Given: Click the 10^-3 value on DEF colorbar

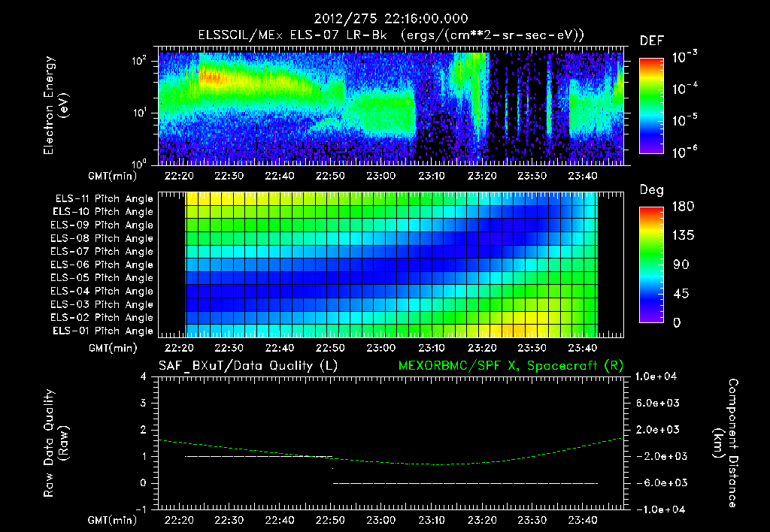Looking at the screenshot, I should coord(684,57).
